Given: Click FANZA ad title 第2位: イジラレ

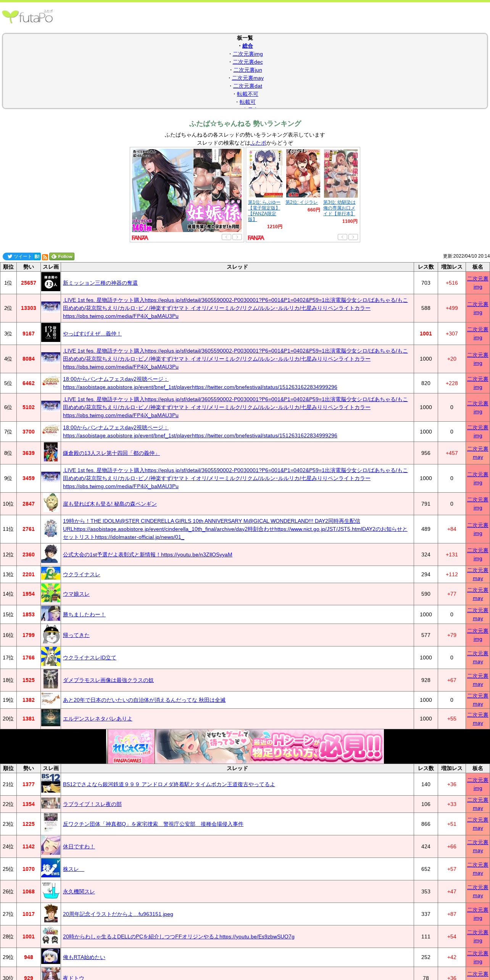Looking at the screenshot, I should 301,202.
